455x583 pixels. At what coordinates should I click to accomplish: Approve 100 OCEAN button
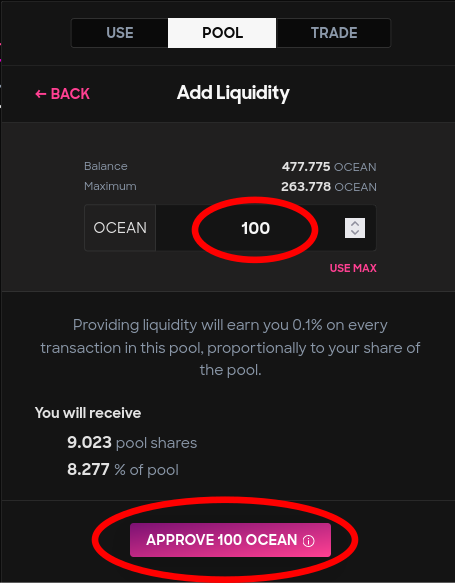pyautogui.click(x=230, y=540)
